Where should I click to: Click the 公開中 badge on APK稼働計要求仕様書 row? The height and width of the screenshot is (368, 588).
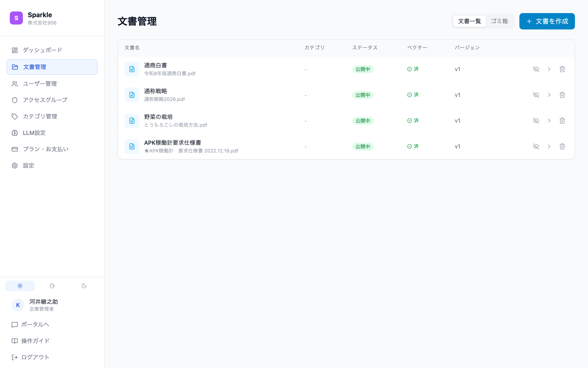pos(363,147)
